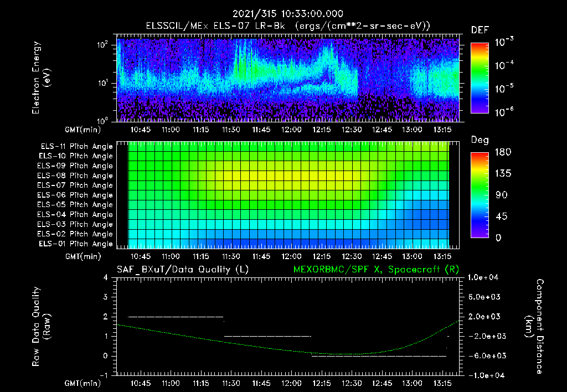Select the ELS-08 Pitch Angle row label
Screen dimensions: 567x392
75,176
